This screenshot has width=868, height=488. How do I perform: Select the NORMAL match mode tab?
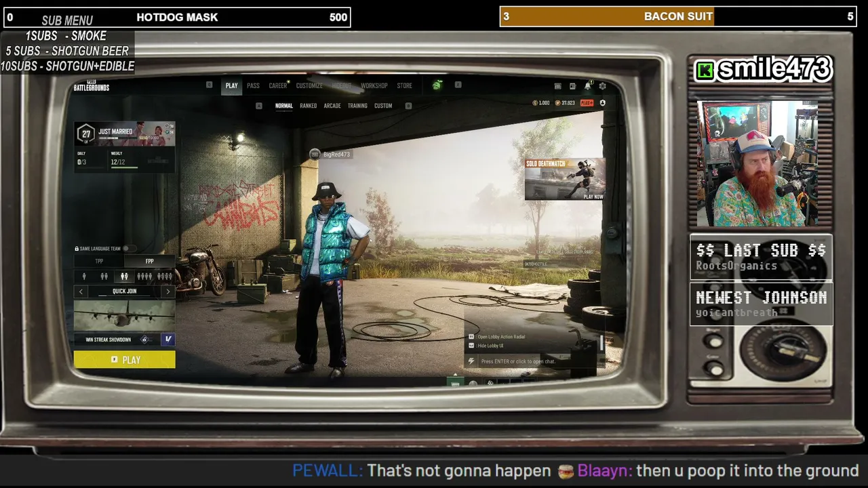(284, 106)
